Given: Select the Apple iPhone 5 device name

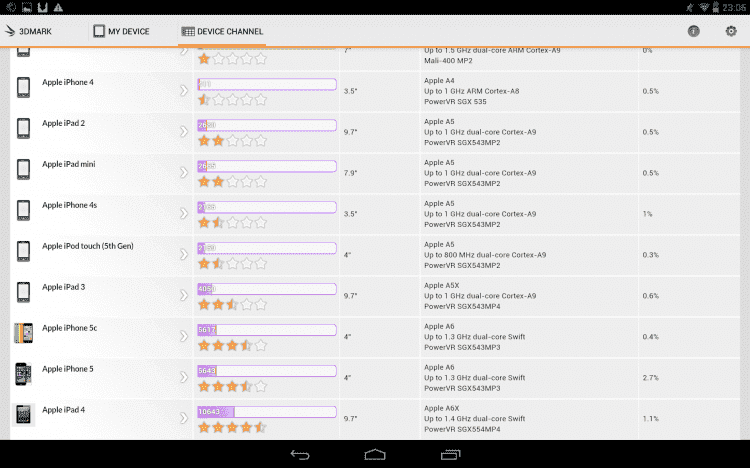Looking at the screenshot, I should (x=68, y=369).
